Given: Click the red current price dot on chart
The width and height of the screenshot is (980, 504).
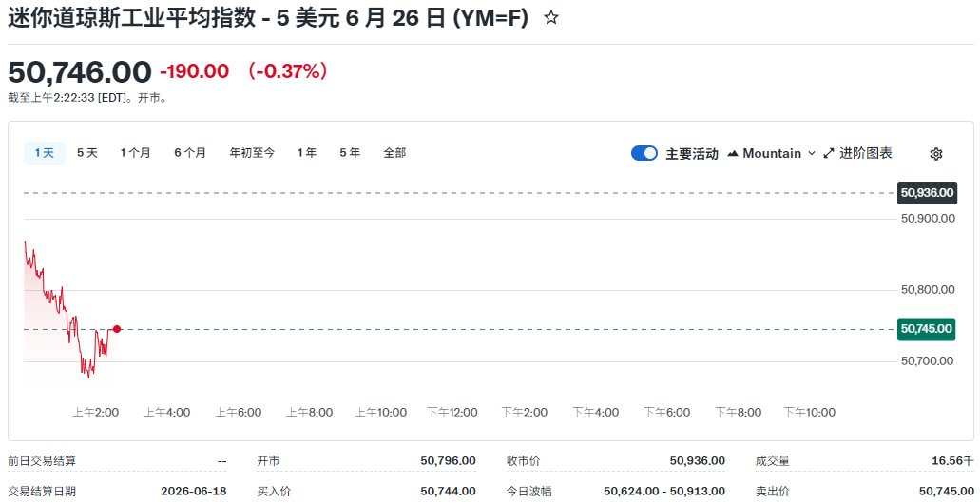Looking at the screenshot, I should coord(117,329).
